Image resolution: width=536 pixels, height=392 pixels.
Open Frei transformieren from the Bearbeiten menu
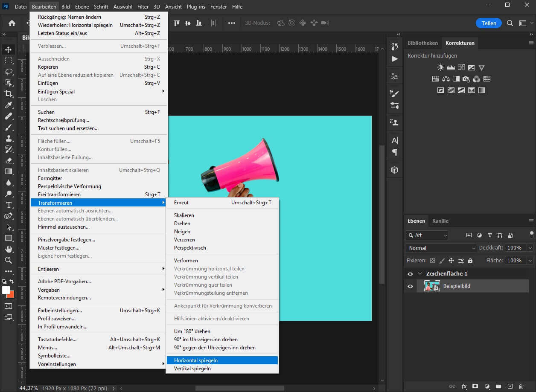(x=64, y=195)
